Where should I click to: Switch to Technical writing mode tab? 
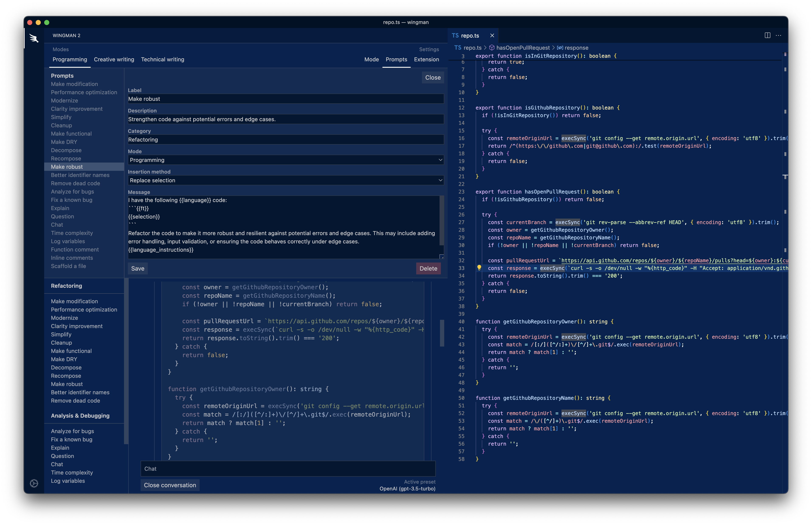coord(162,59)
